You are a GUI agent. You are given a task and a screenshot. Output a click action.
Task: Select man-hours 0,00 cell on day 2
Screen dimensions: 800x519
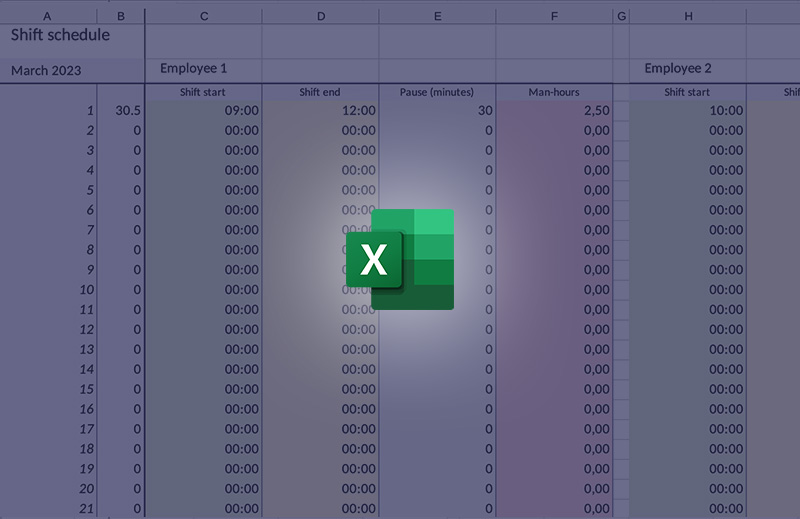click(x=554, y=130)
